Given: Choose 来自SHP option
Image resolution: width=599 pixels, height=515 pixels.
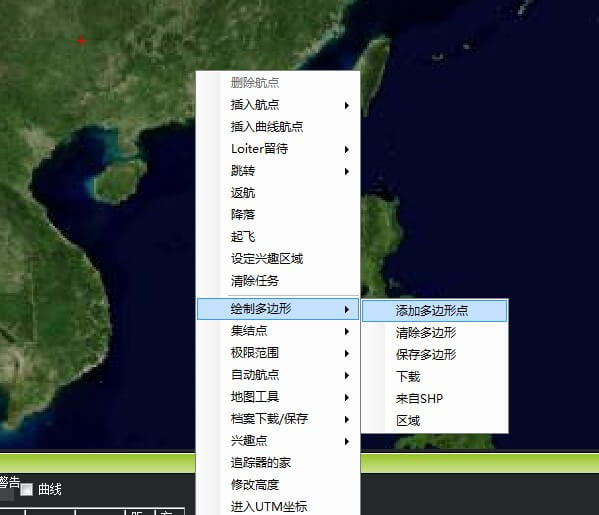Looking at the screenshot, I should click(x=434, y=399).
